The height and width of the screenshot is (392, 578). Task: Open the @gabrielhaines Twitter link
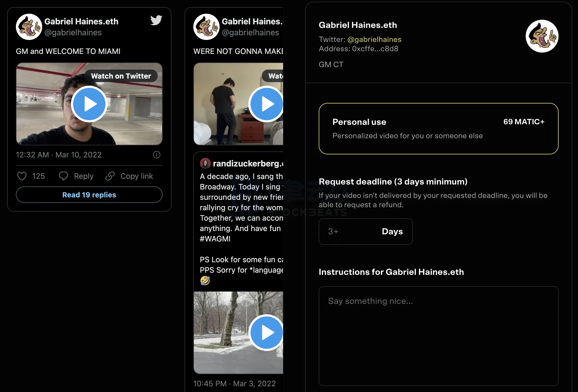tap(374, 39)
